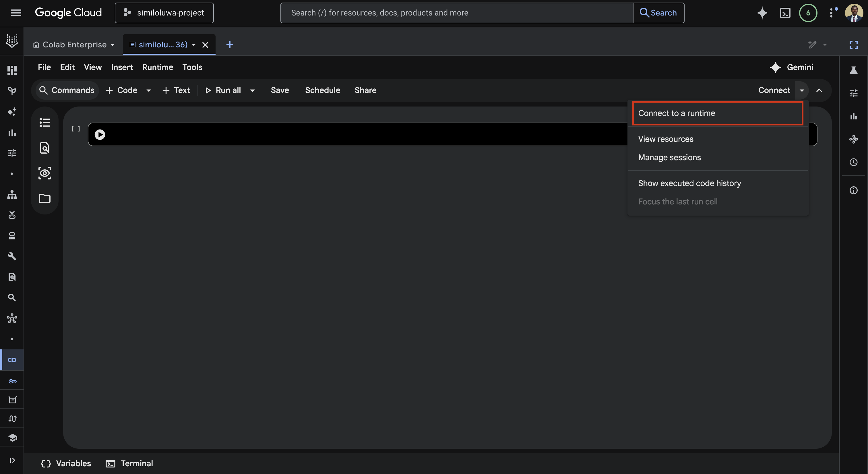Select Manage sessions from the open menu
868x474 pixels.
click(x=669, y=157)
